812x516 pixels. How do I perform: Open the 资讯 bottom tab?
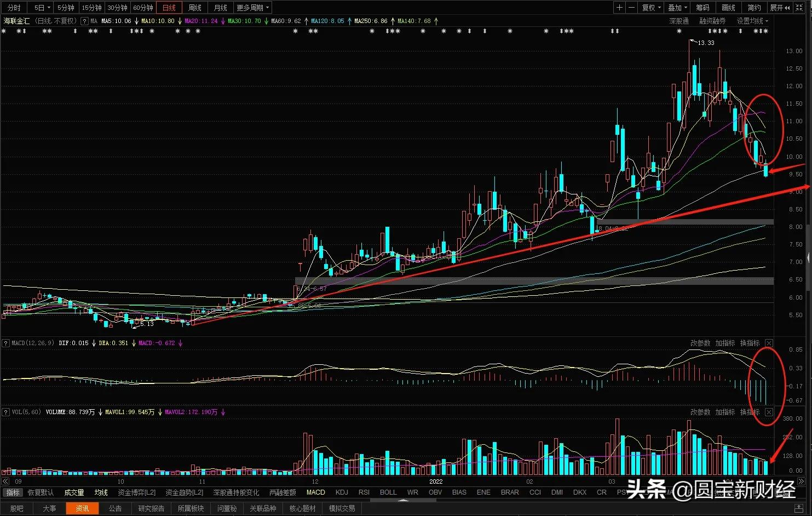point(82,508)
